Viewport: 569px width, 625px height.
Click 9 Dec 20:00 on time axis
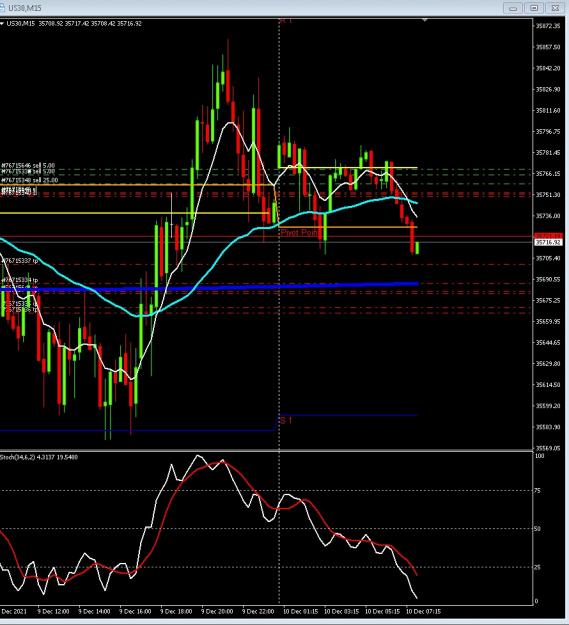[217, 611]
